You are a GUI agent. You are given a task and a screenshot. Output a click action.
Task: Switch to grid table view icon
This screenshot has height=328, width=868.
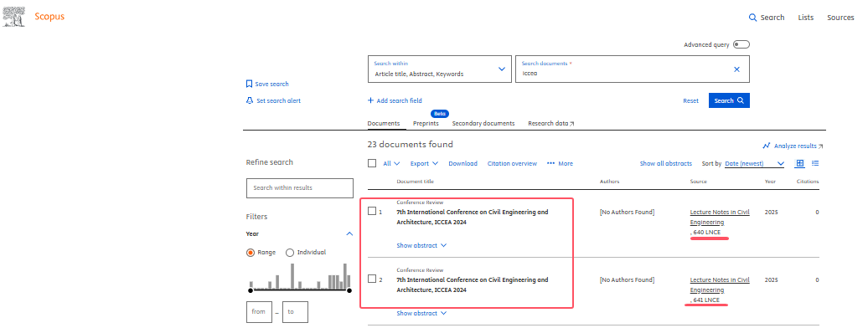pos(799,163)
